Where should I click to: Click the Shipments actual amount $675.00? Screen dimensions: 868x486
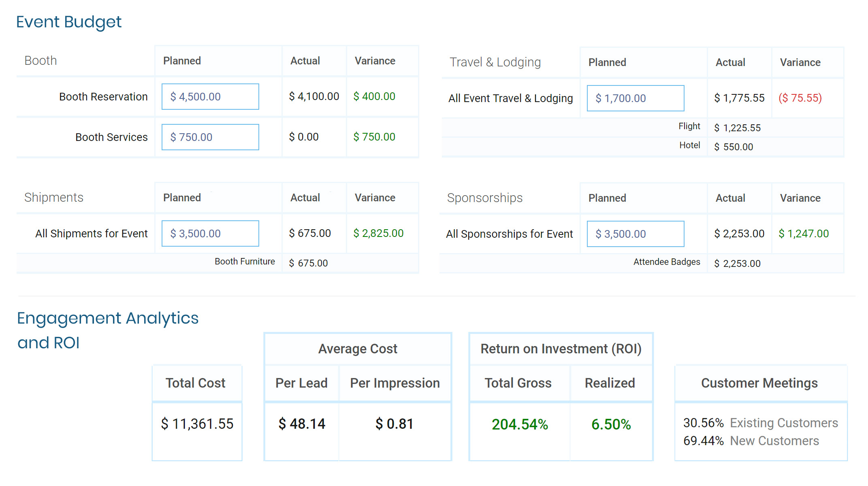tap(310, 233)
